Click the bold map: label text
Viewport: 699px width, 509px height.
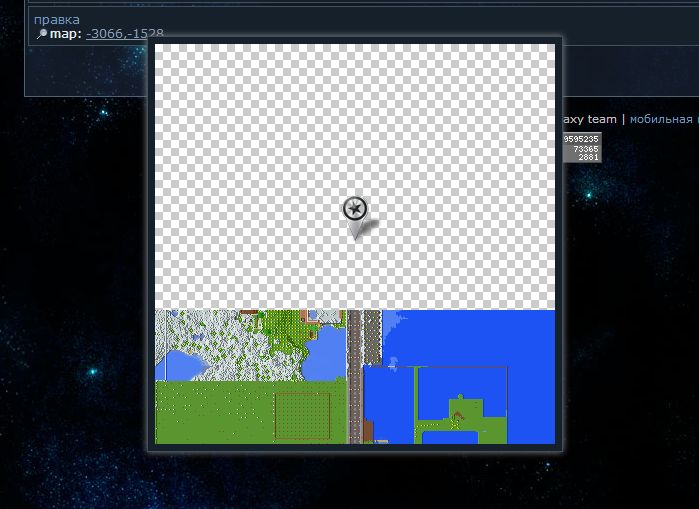[x=66, y=34]
